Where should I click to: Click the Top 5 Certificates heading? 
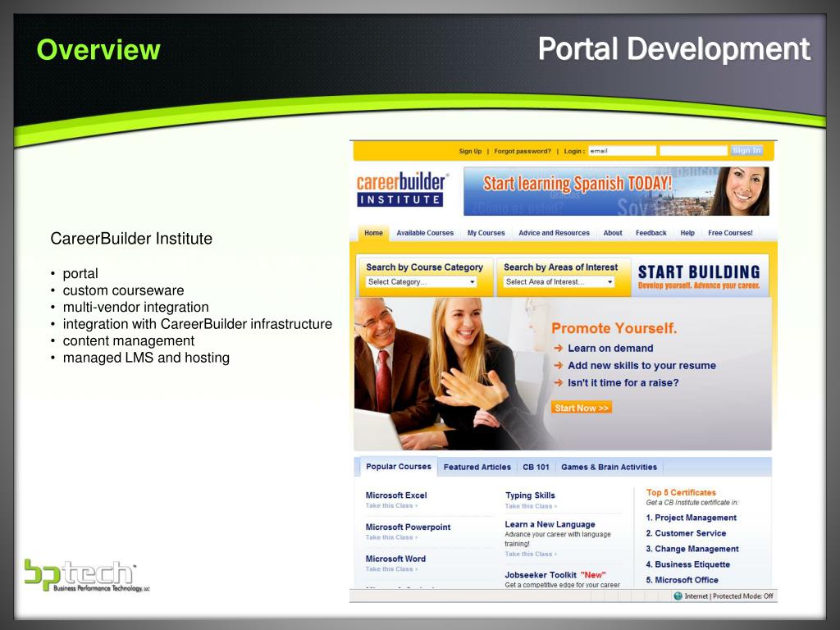[681, 492]
